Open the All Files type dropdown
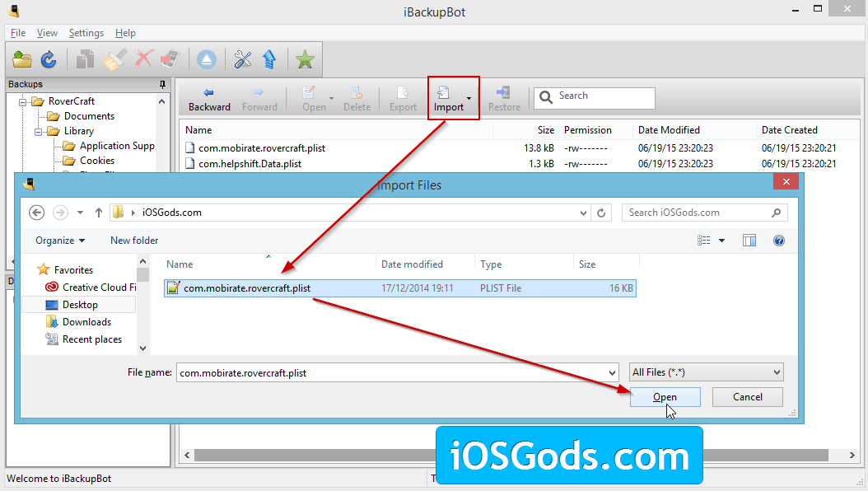868x491 pixels. (705, 372)
